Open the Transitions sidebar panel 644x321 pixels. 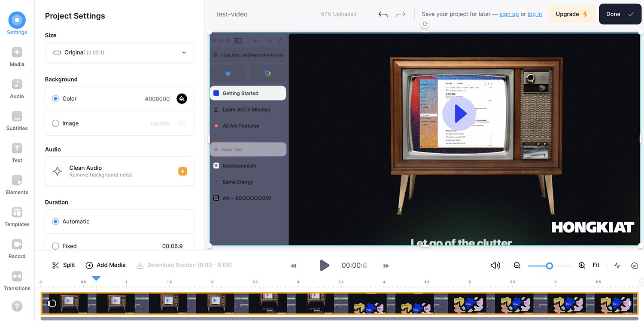click(17, 281)
